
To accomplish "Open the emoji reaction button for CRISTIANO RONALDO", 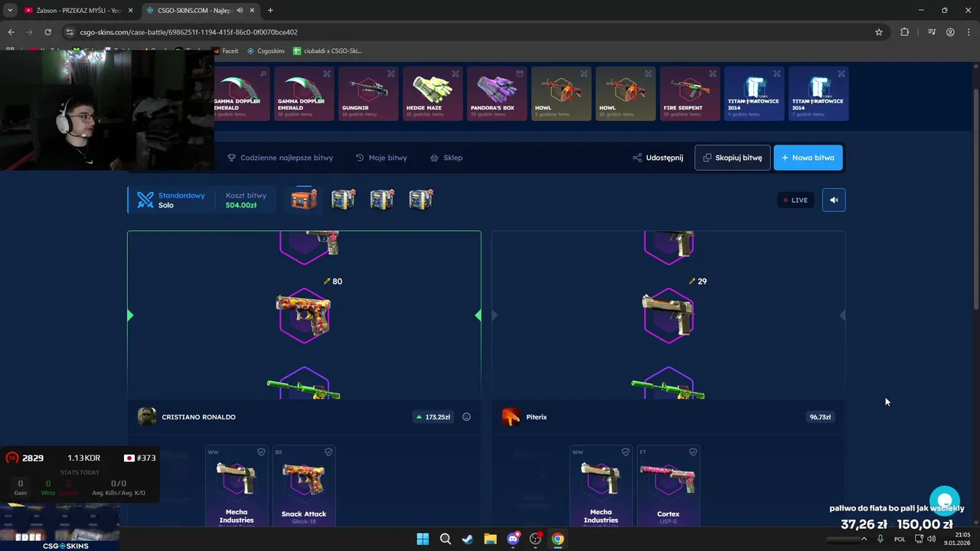I will click(x=466, y=417).
